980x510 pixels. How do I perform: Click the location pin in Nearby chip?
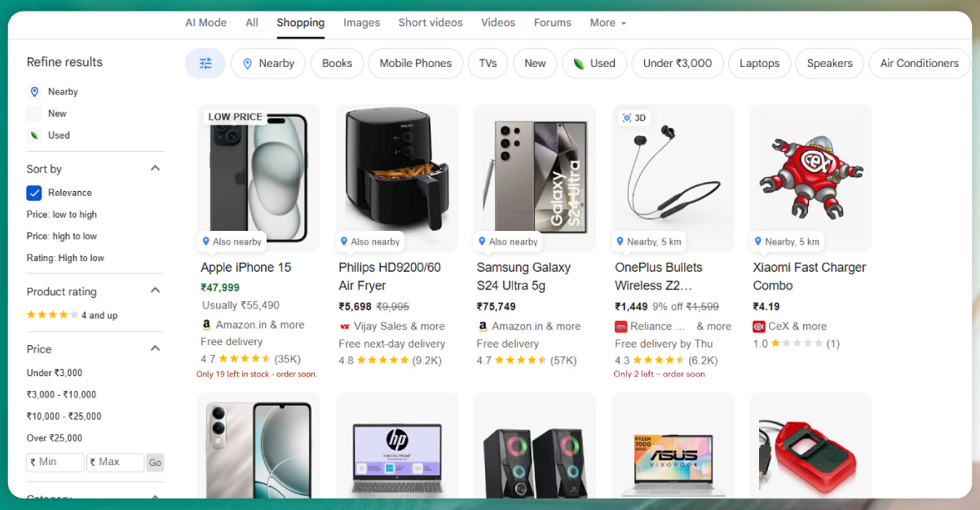tap(248, 64)
